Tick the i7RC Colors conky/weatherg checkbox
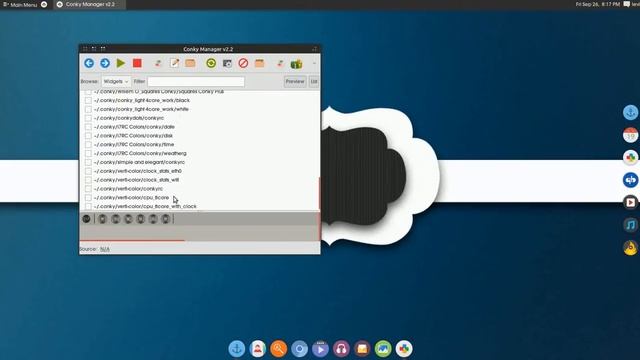Viewport: 640px width, 360px height. click(x=88, y=153)
